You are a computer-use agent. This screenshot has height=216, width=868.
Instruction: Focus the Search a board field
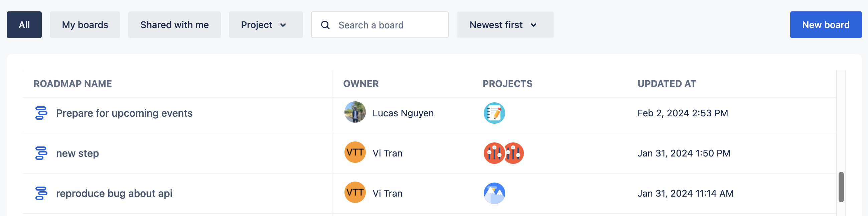388,25
